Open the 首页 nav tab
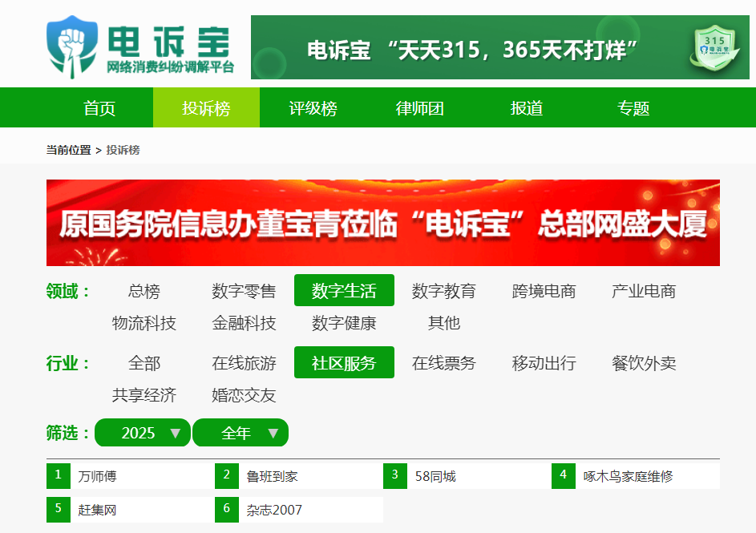The image size is (756, 533). point(99,108)
